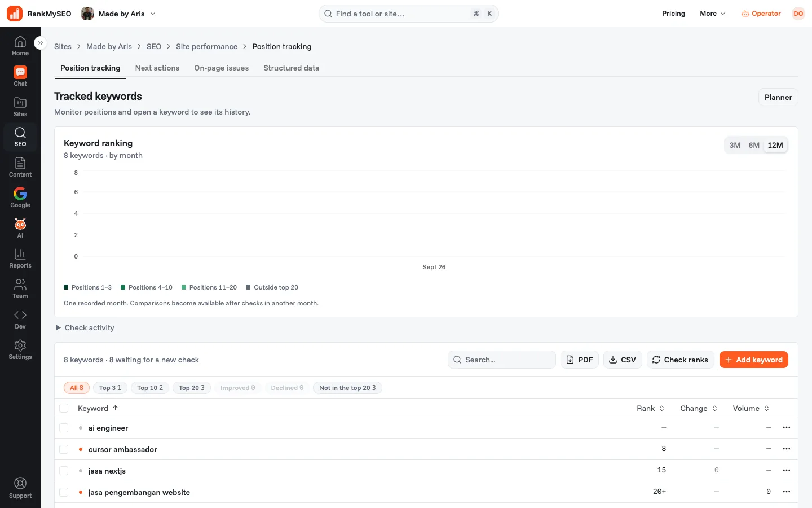Click the Check ranks button
Viewport: 812px width, 508px height.
(x=681, y=360)
